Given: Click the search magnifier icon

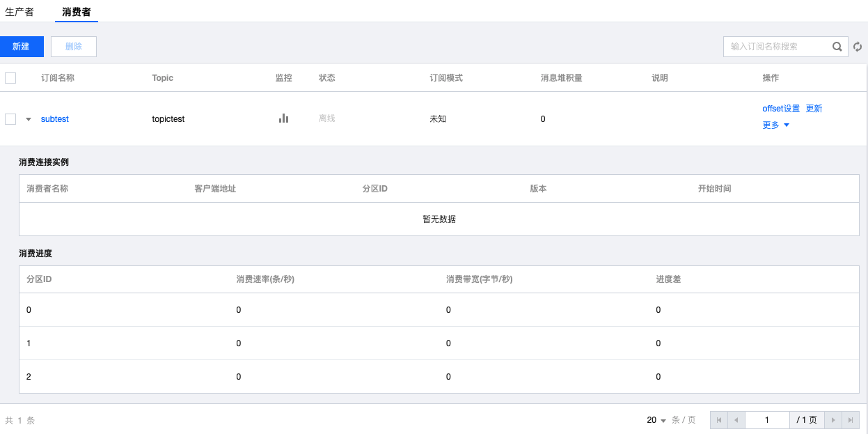Looking at the screenshot, I should (x=837, y=47).
